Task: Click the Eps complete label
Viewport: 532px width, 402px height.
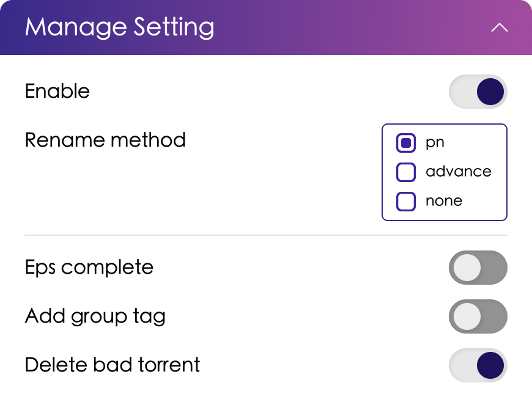Action: tap(89, 268)
